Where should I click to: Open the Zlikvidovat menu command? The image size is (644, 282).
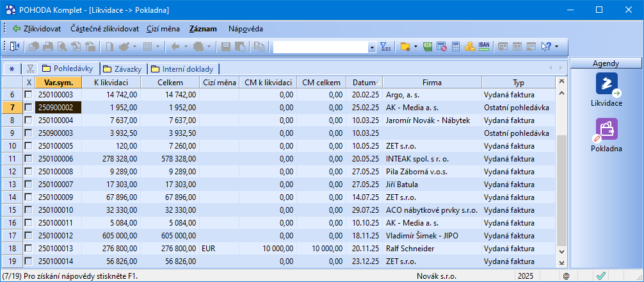tap(37, 29)
